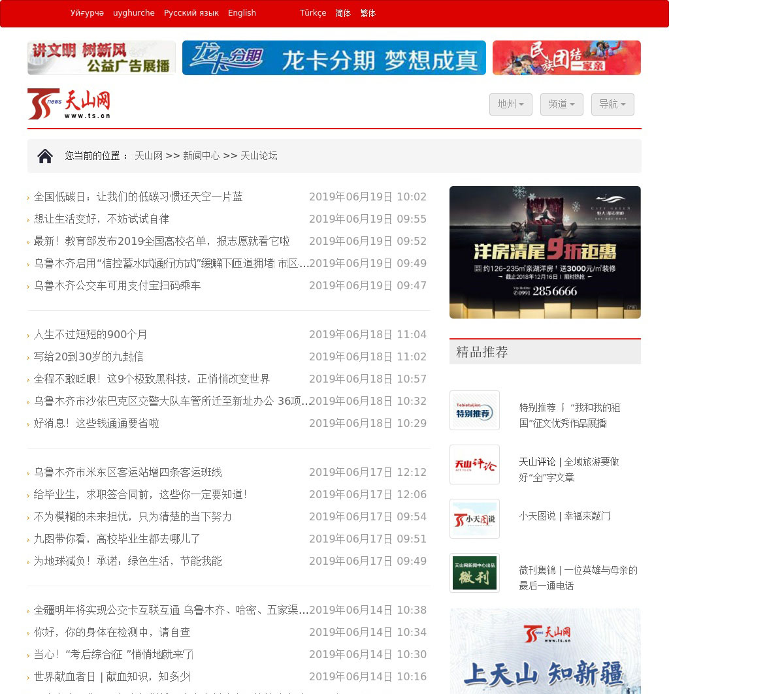Switch language to Русский язык
The image size is (784, 694).
pos(191,13)
